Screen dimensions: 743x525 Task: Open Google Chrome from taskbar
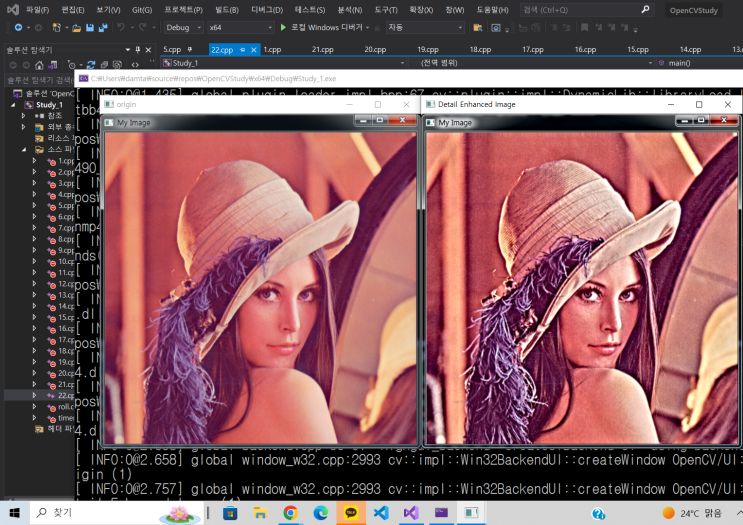290,513
